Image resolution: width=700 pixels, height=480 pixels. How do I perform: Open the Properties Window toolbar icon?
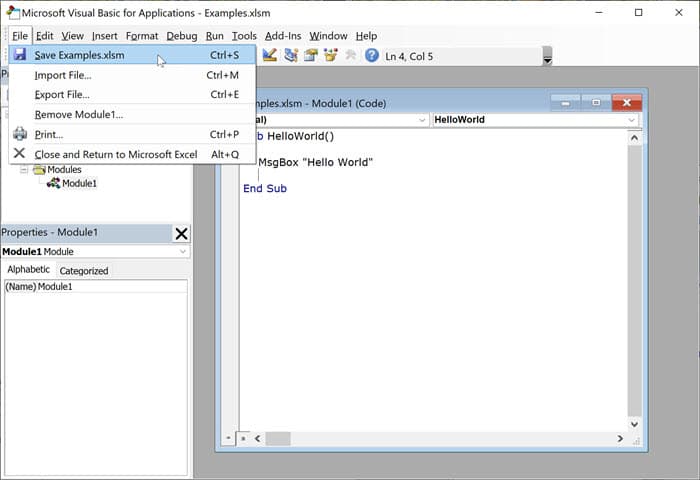pos(311,55)
